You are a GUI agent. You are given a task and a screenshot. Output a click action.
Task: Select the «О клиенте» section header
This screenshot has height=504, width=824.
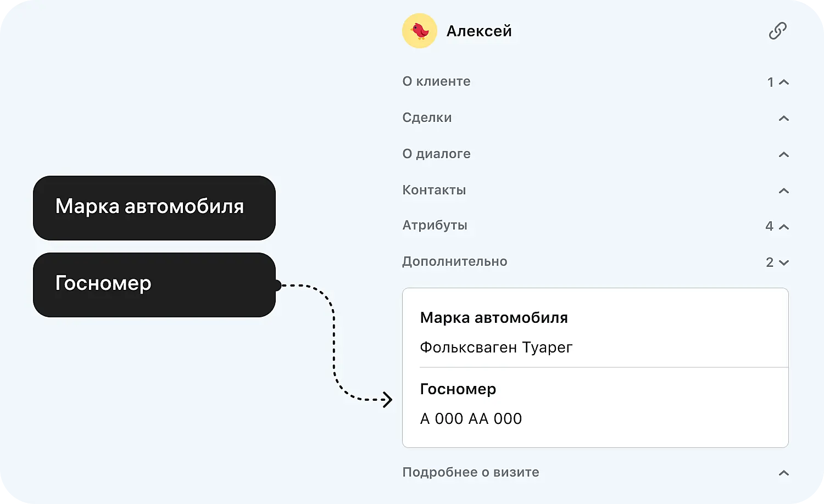[436, 81]
